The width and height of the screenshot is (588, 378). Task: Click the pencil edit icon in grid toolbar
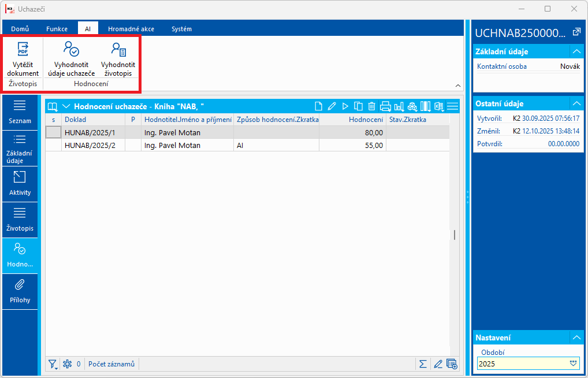click(332, 106)
